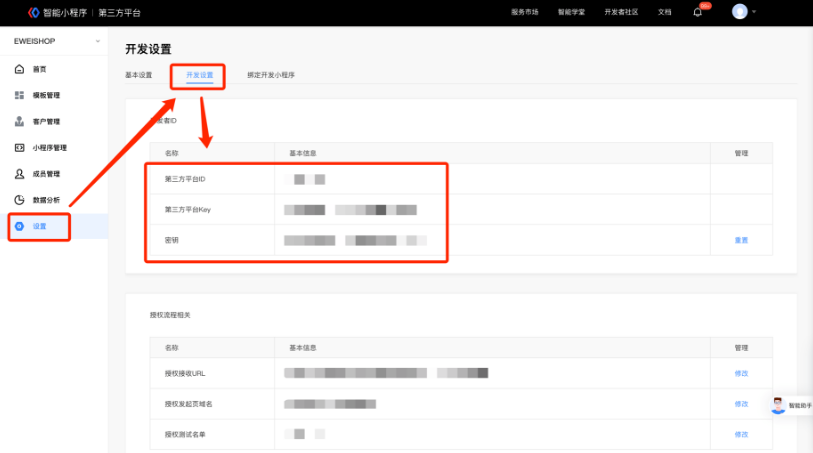The height and width of the screenshot is (453, 813).
Task: Open 数据分析 via the pie chart icon
Action: pyautogui.click(x=20, y=199)
